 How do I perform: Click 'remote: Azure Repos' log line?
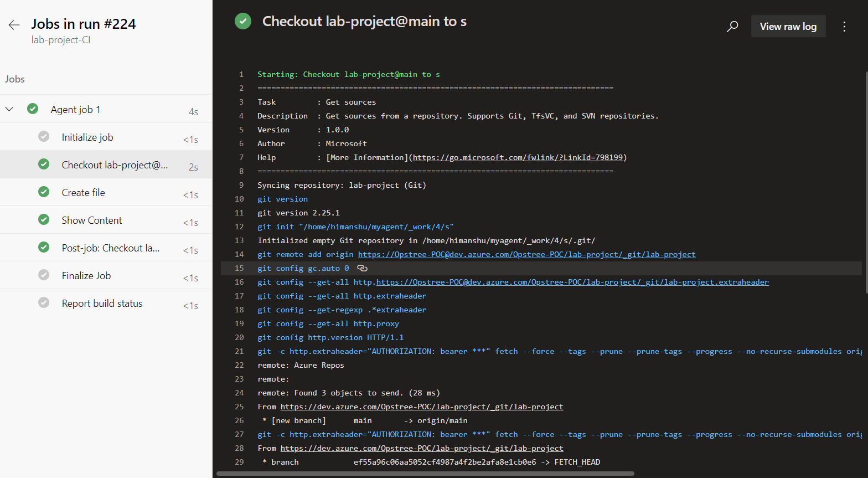[301, 365]
